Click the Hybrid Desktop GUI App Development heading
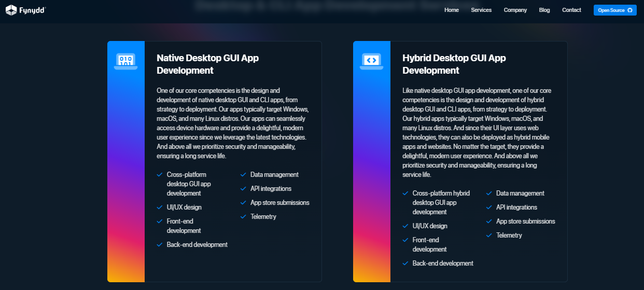The image size is (644, 290). (x=454, y=64)
